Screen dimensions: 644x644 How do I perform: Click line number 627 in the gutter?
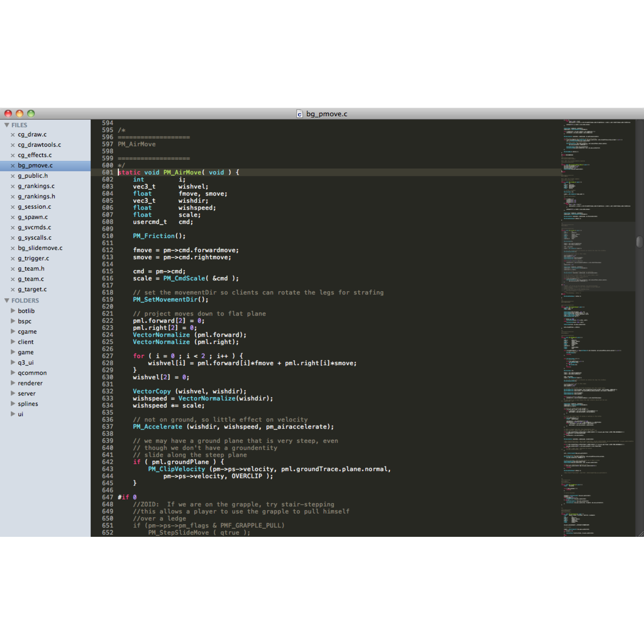coord(108,356)
